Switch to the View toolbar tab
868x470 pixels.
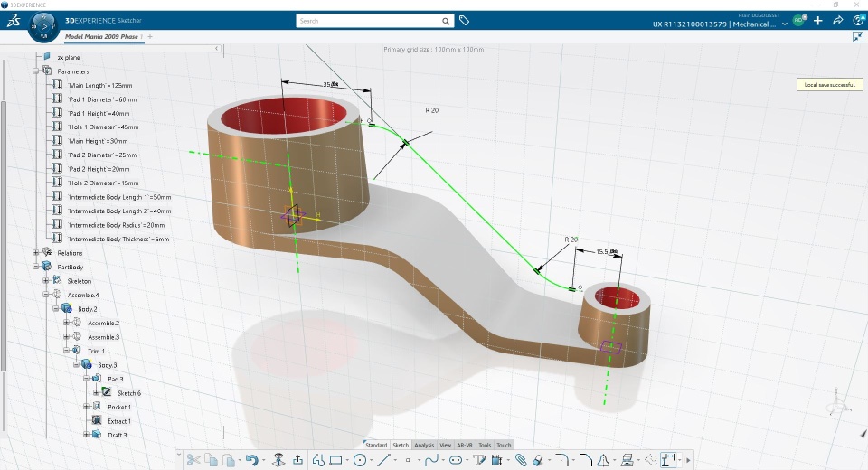446,445
